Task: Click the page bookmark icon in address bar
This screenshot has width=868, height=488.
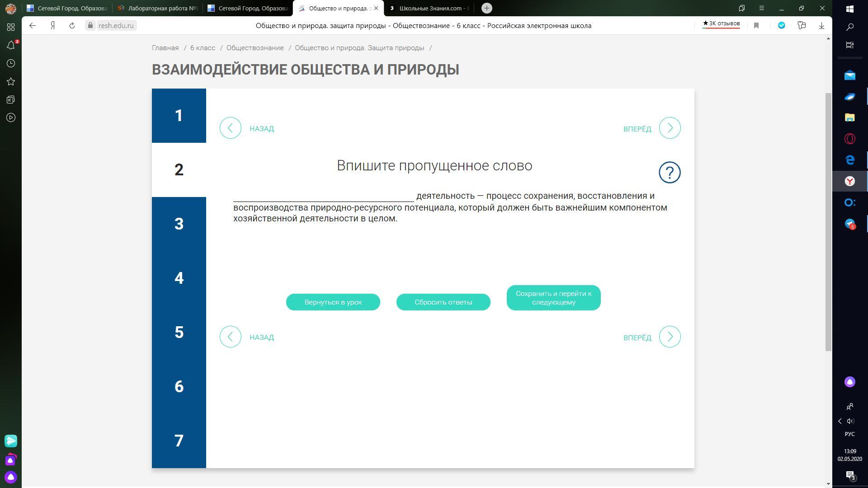Action: [x=756, y=26]
